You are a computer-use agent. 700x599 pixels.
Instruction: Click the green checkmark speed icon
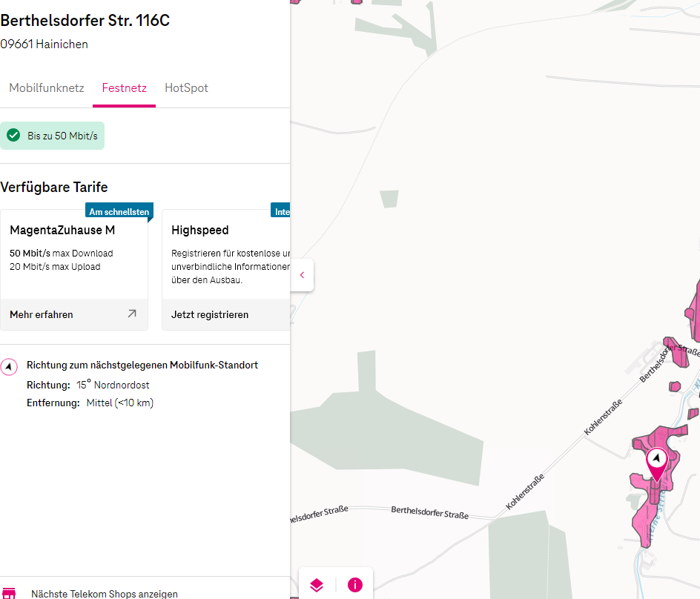click(13, 135)
